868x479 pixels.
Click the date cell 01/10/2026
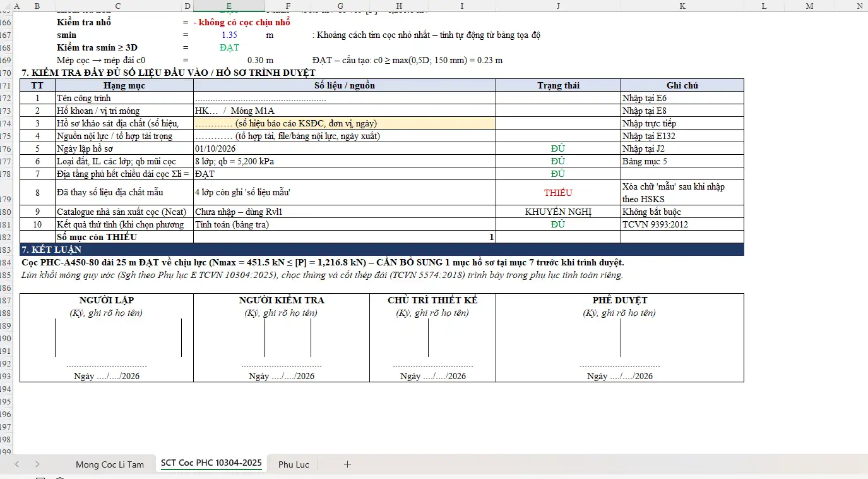tap(345, 149)
